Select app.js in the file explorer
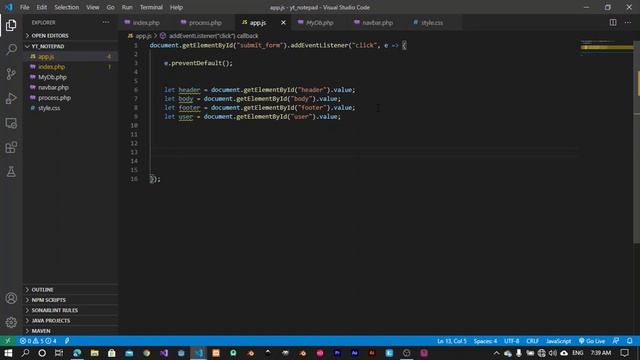Viewport: 640px width, 360px height. click(46, 57)
